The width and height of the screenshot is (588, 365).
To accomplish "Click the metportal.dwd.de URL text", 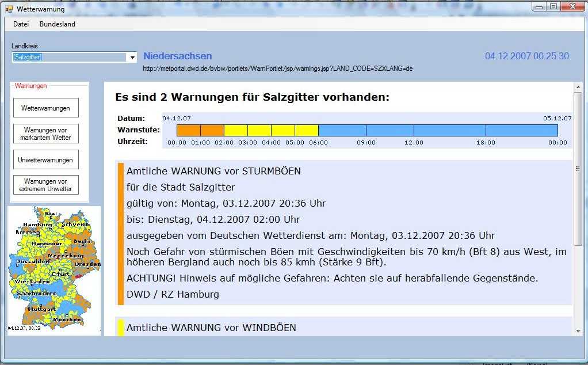I will click(x=278, y=69).
